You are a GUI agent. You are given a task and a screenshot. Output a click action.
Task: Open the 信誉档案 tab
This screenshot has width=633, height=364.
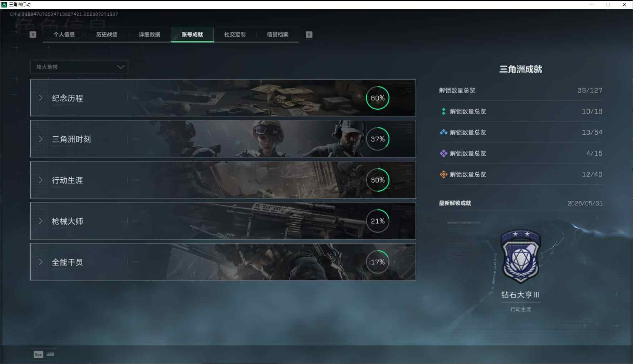[x=278, y=35]
